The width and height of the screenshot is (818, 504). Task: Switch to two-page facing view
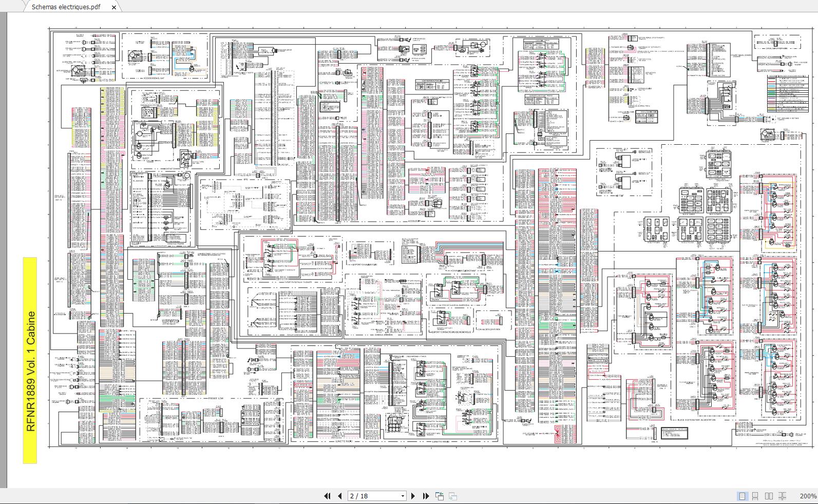[x=769, y=496]
